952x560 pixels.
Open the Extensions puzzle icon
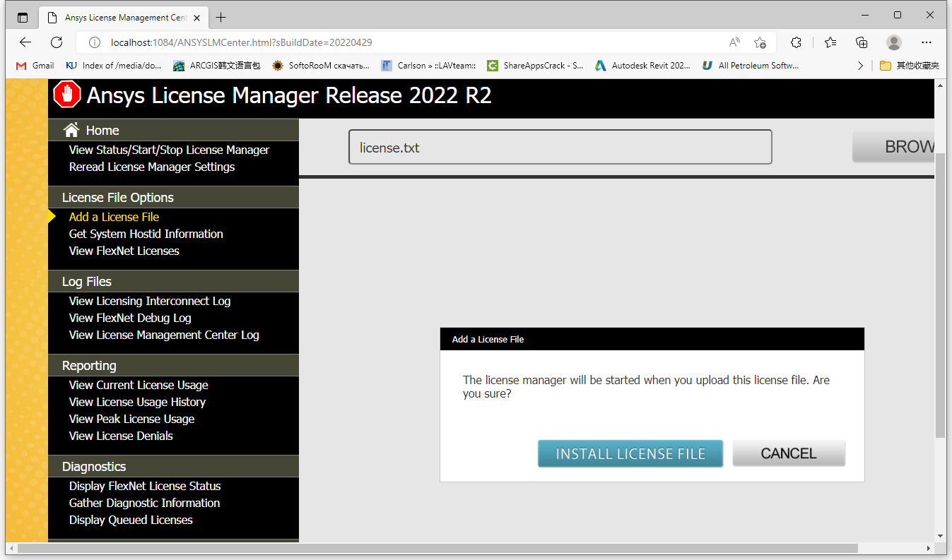tap(796, 42)
